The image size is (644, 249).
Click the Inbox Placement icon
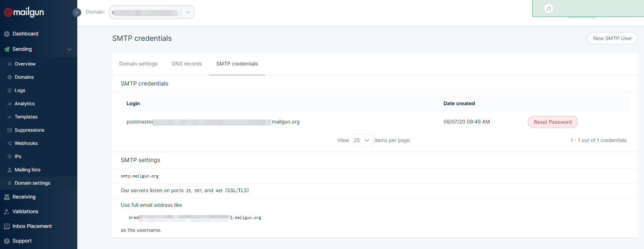pyautogui.click(x=7, y=226)
